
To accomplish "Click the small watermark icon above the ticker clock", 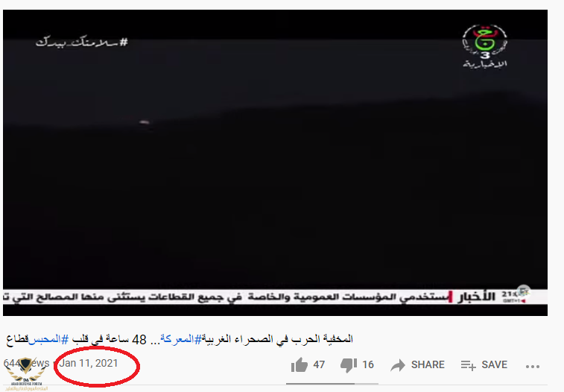I will pos(523,291).
